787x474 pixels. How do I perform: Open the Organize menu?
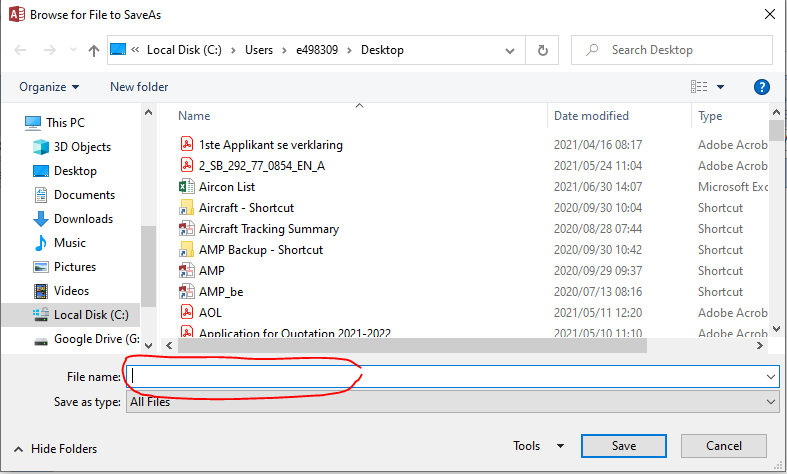[49, 87]
